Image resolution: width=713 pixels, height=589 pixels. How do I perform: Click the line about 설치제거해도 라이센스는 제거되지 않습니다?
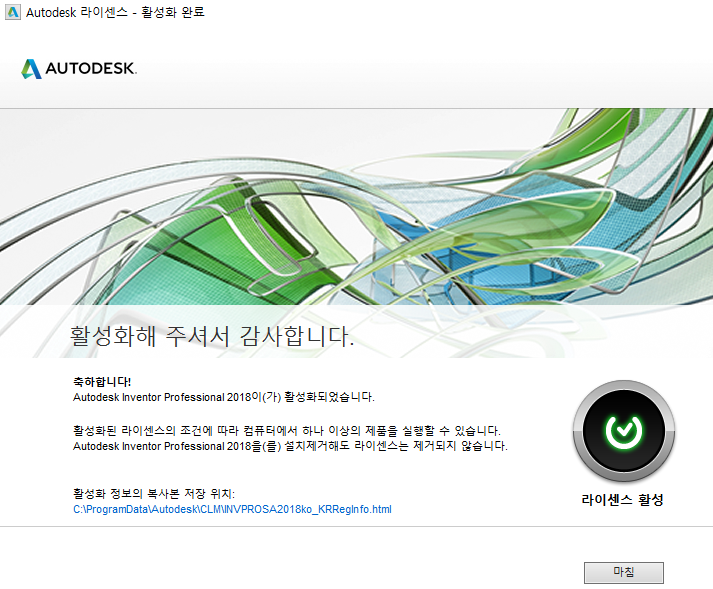click(x=290, y=446)
